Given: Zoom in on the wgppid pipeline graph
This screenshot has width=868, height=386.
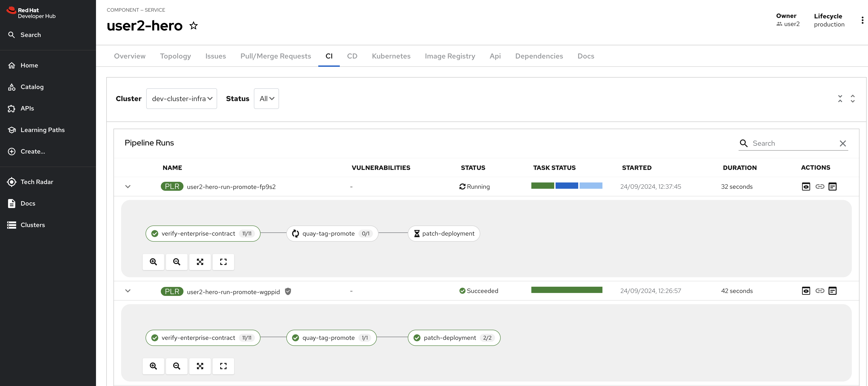Looking at the screenshot, I should tap(153, 366).
